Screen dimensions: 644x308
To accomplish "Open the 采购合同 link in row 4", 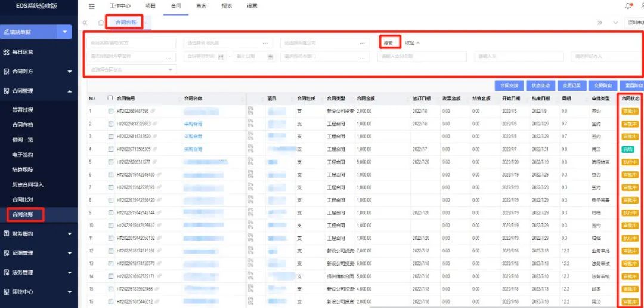I will pos(193,149).
